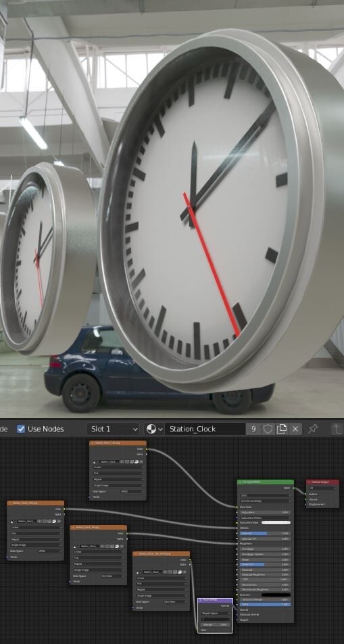Toggle fake user shield for Station_Clock material
This screenshot has height=644, width=344.
point(268,429)
